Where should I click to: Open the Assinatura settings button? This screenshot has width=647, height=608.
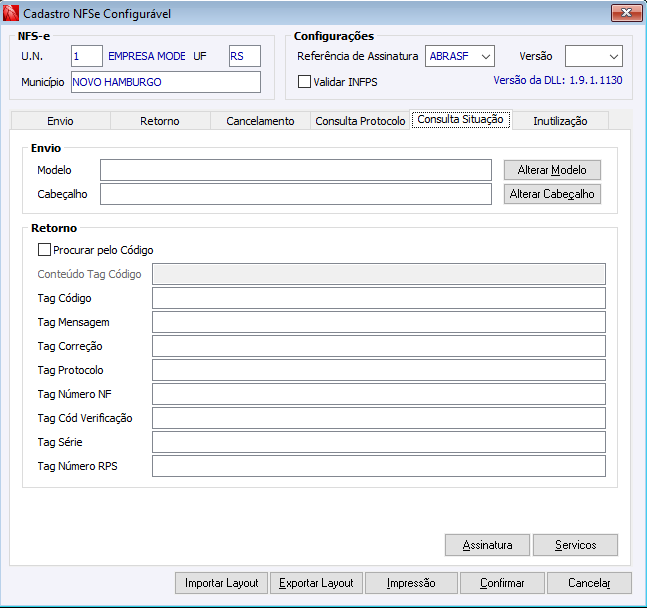pyautogui.click(x=487, y=545)
